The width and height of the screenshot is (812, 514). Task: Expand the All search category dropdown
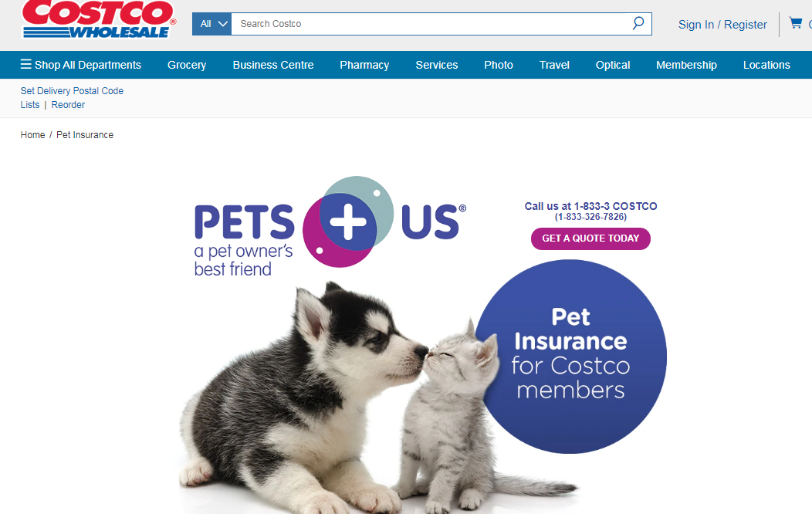point(211,24)
